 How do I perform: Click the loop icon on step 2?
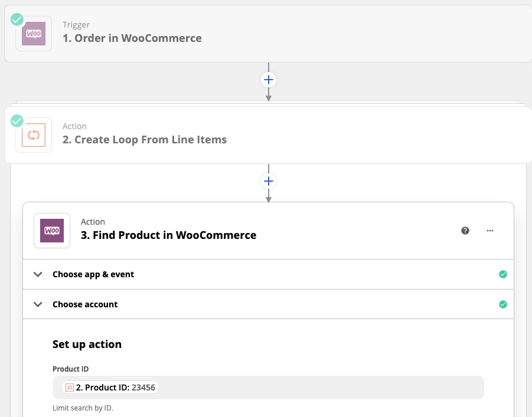[x=34, y=135]
